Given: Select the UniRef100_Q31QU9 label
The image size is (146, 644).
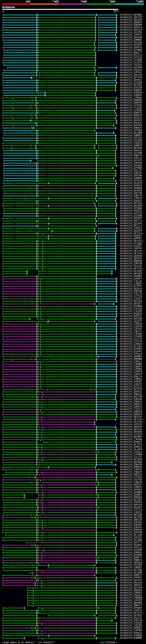Looking at the screenshot, I should pyautogui.click(x=131, y=82).
